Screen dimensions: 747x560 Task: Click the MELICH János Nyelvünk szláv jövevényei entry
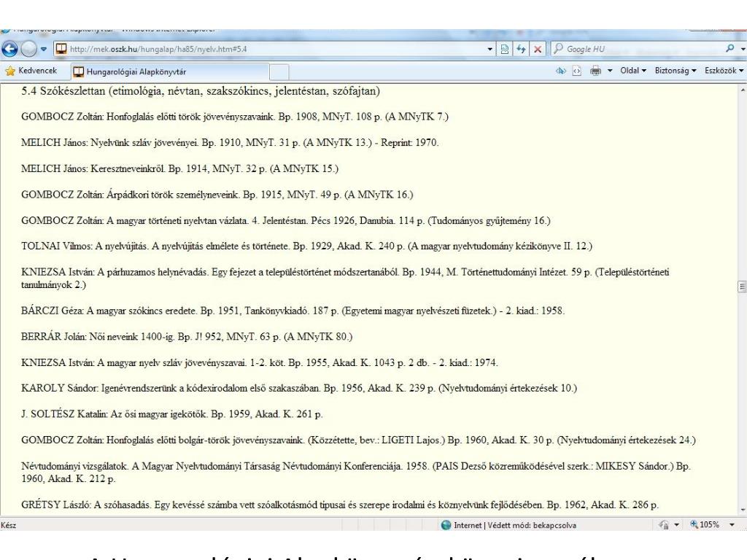[230, 142]
